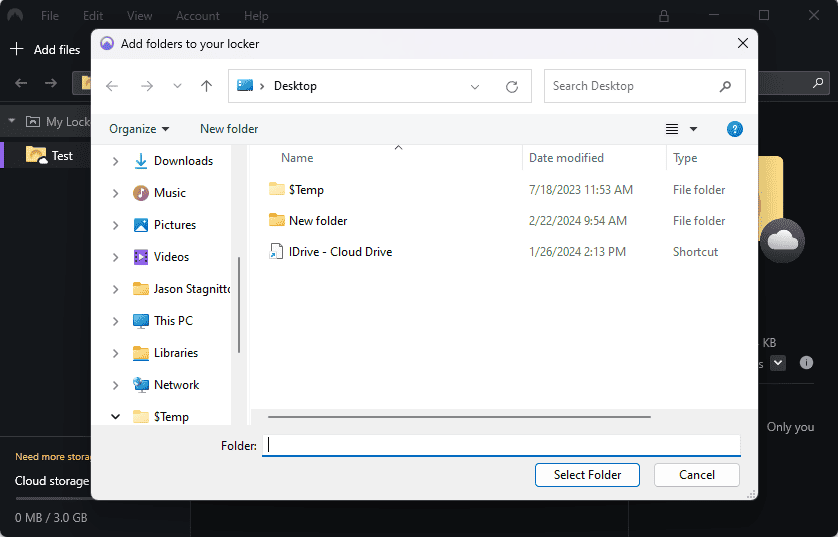
Task: Close the Add folders to your locker dialog
Action: (x=743, y=43)
